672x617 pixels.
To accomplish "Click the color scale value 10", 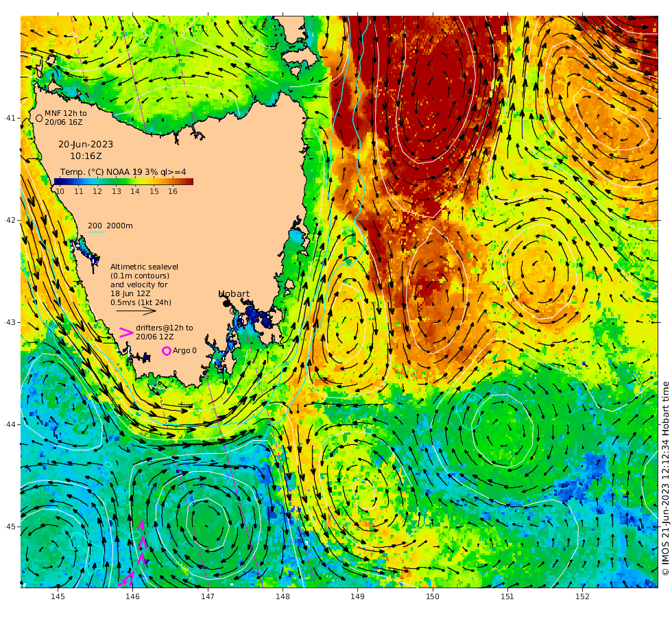I will pos(60,191).
